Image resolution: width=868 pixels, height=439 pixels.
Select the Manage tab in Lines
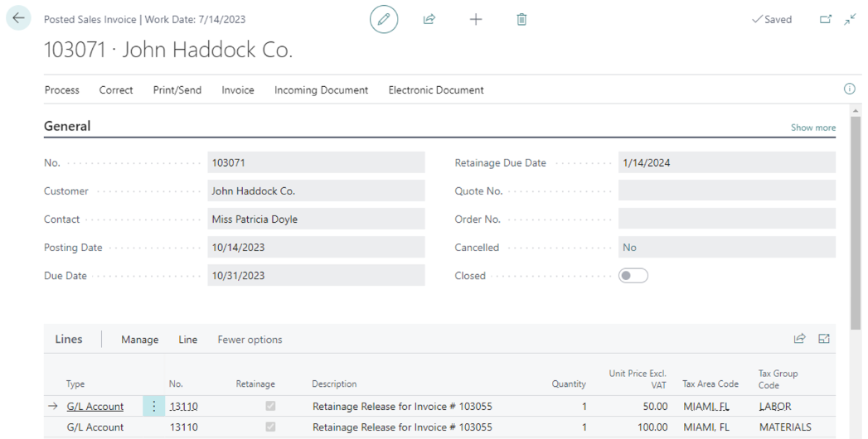[x=139, y=340]
